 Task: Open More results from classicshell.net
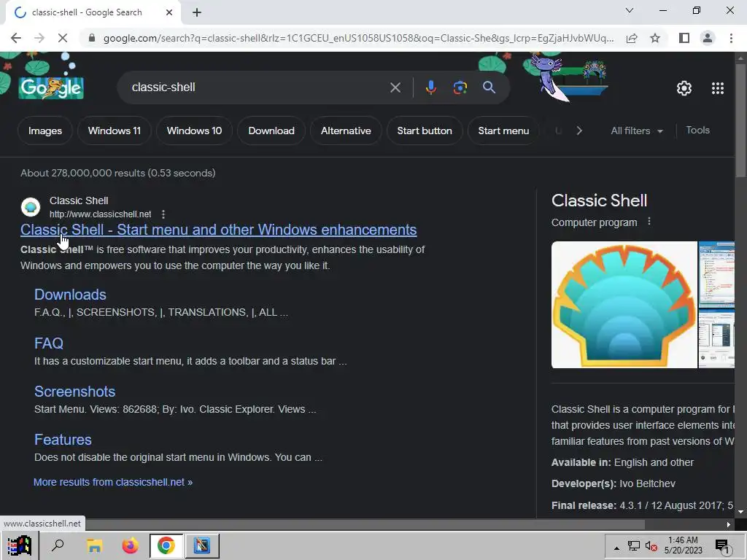pos(113,482)
